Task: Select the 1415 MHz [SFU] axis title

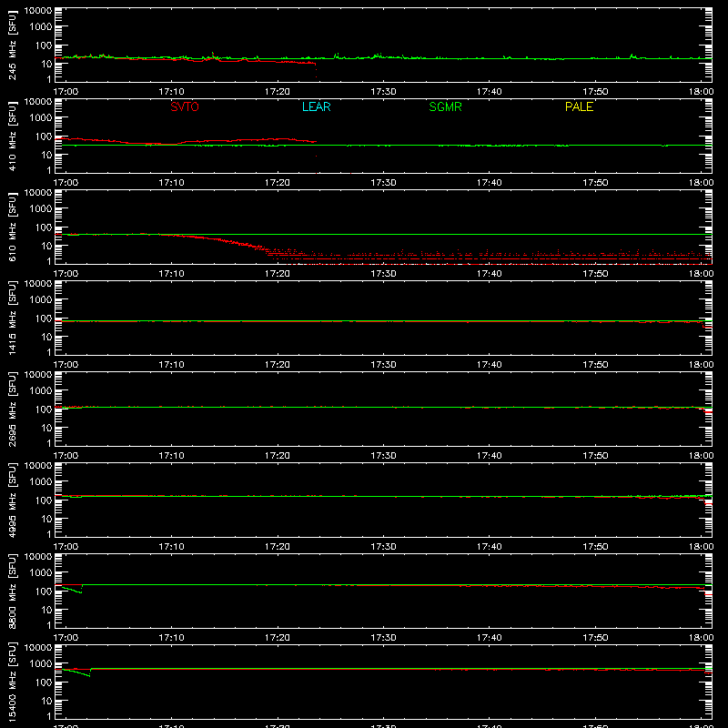Action: click(12, 318)
